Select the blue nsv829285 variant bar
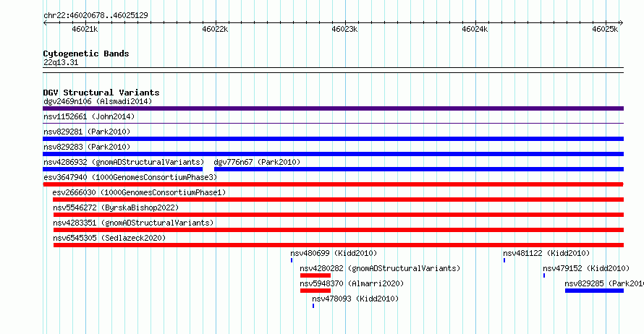Image resolution: width=644 pixels, height=334 pixels. coord(594,291)
